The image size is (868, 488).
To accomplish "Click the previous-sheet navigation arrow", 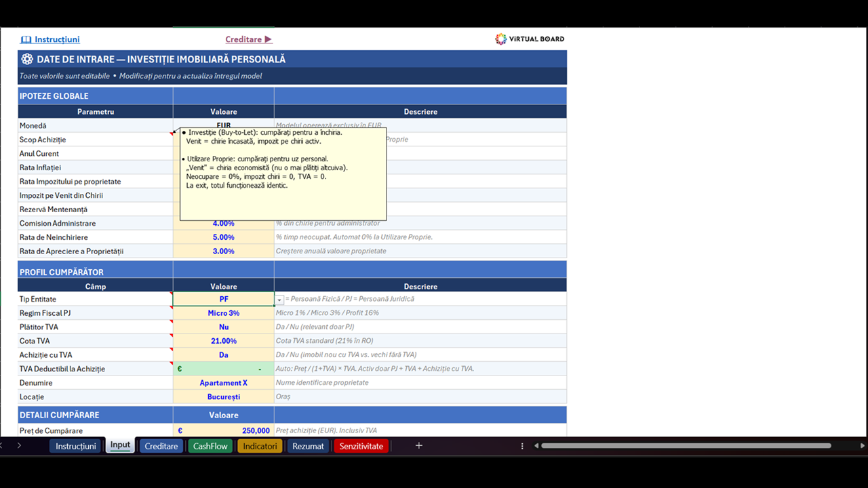I will pyautogui.click(x=2, y=445).
